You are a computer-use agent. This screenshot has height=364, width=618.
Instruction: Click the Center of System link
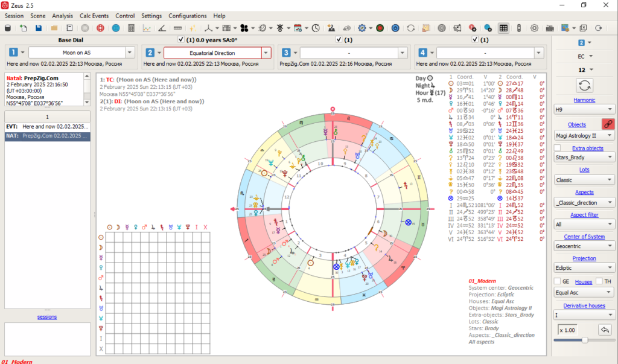(584, 237)
